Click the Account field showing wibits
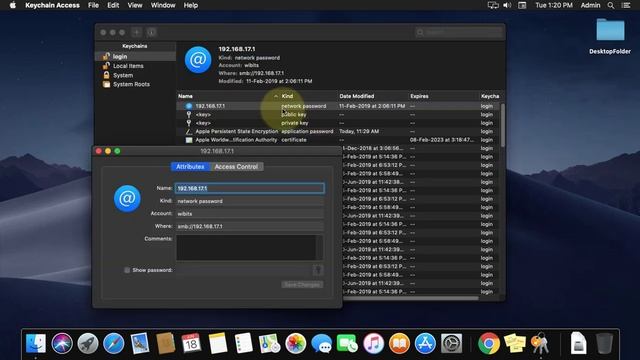The width and height of the screenshot is (640, 360). (x=250, y=213)
